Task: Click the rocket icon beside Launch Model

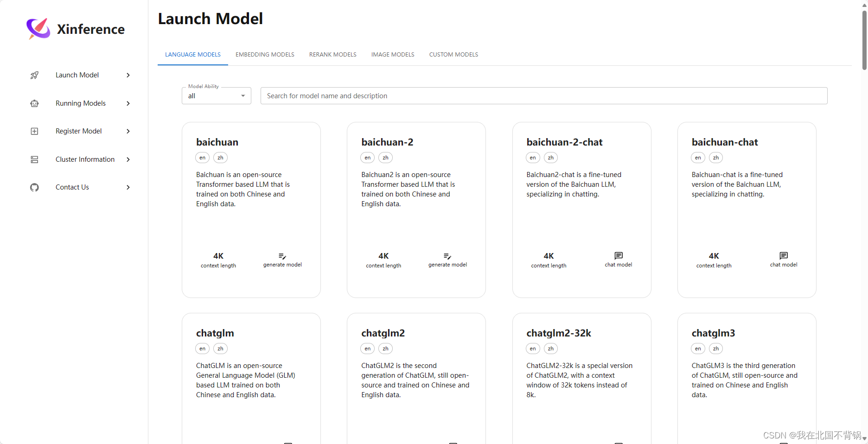Action: (x=34, y=75)
